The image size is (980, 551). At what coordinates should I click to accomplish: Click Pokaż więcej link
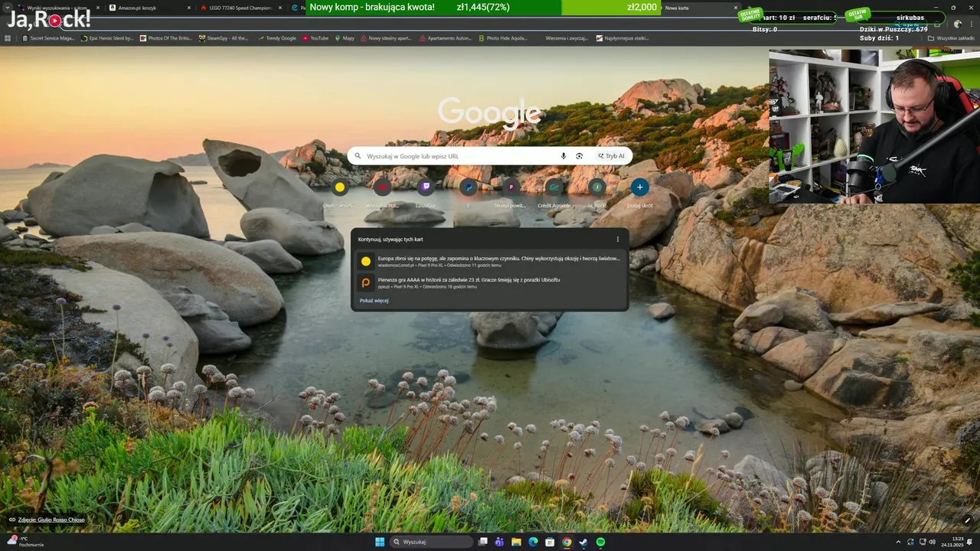click(374, 301)
